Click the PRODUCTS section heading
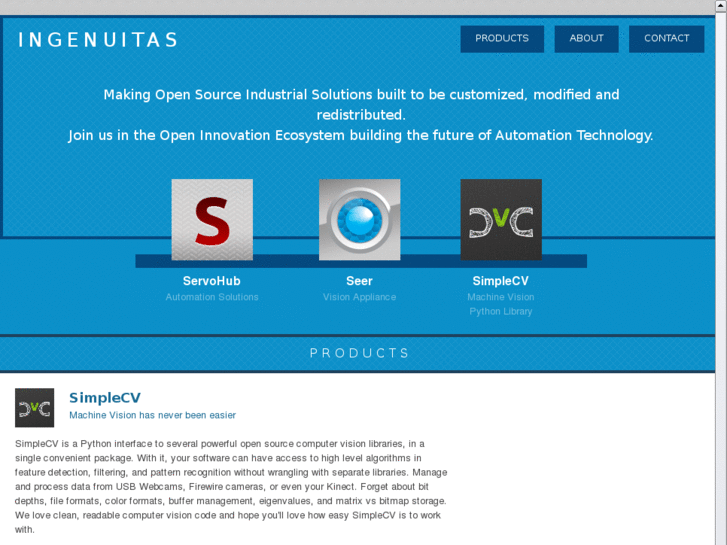727x545 pixels. tap(359, 353)
